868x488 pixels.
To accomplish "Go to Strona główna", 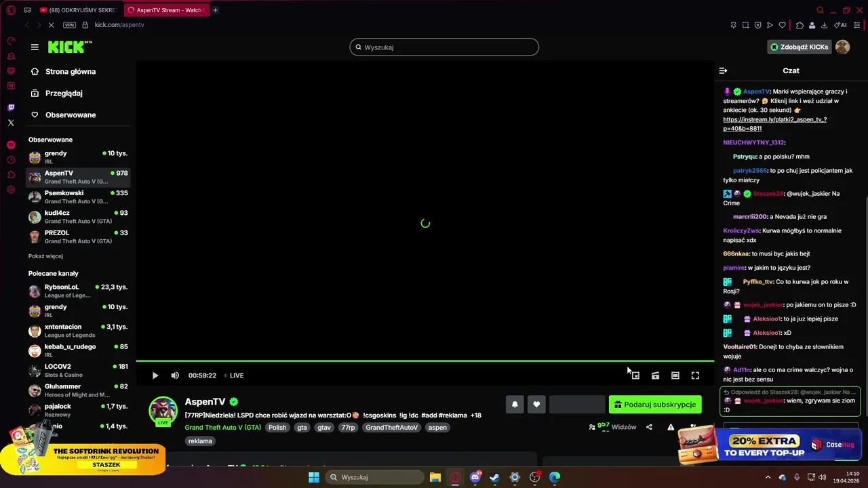I will coord(71,71).
